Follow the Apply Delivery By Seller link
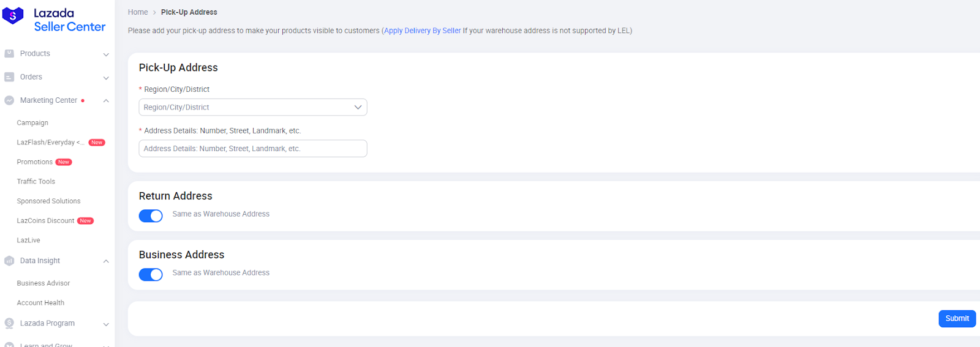The width and height of the screenshot is (980, 347). click(x=423, y=31)
